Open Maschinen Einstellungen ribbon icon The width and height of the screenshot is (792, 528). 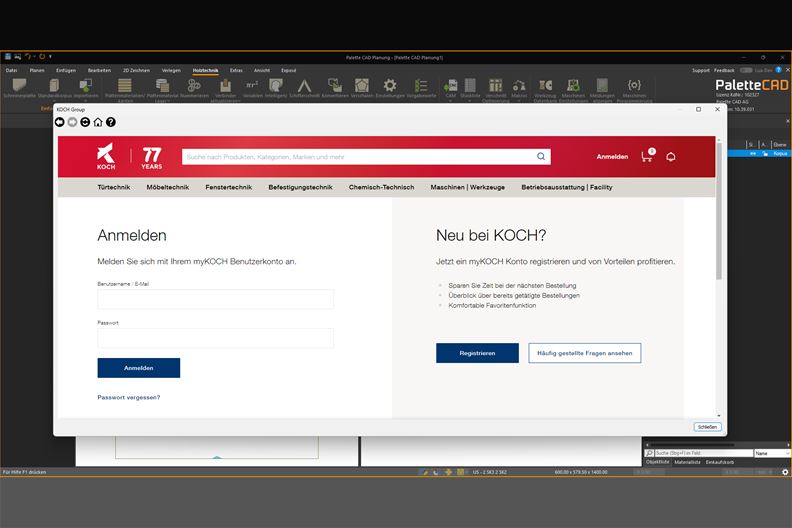click(573, 85)
